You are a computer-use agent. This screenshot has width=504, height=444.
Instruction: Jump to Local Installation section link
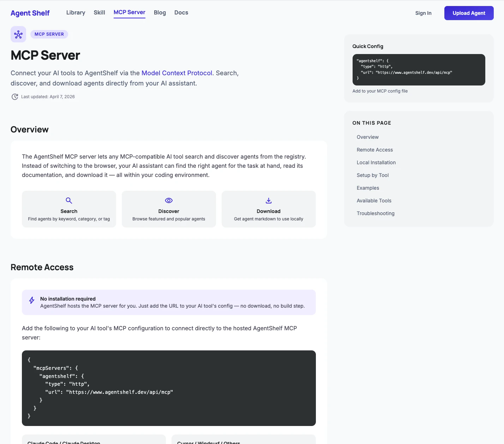tap(376, 162)
